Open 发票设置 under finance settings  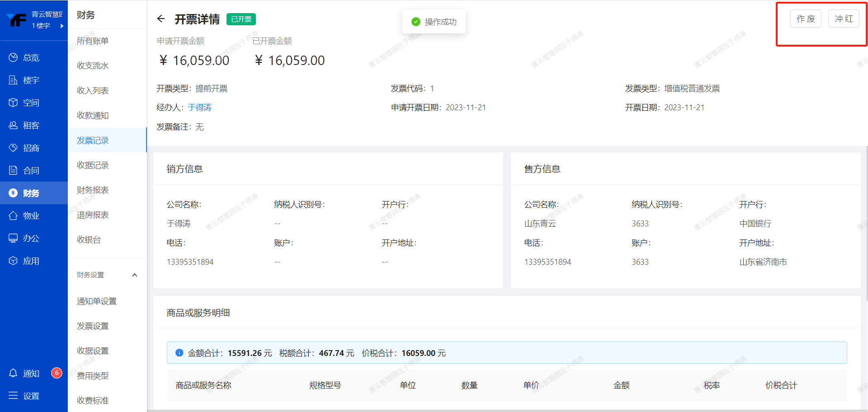[93, 326]
